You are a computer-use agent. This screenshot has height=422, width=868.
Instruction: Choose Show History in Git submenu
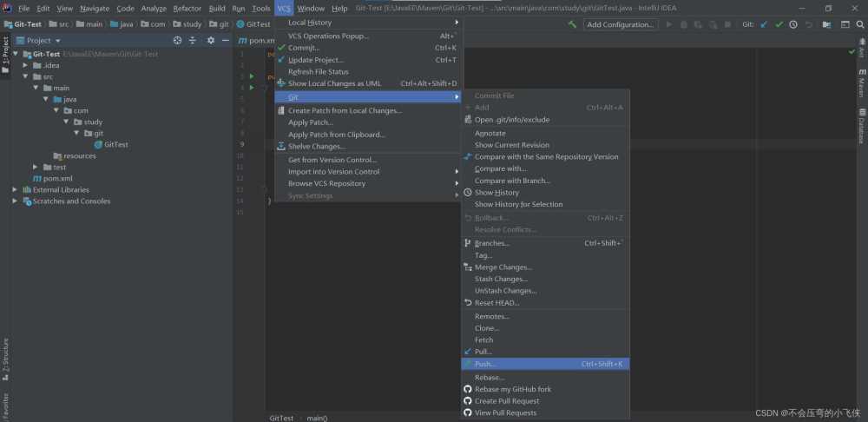pos(545,192)
